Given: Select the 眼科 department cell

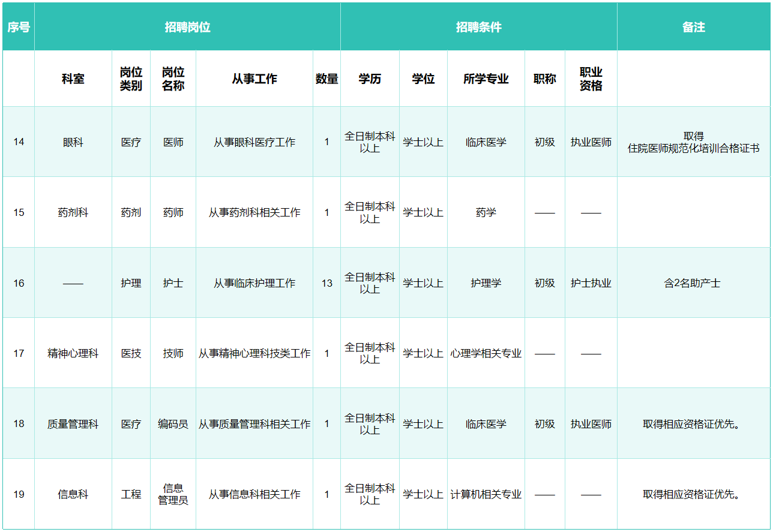Looking at the screenshot, I should 73,142.
